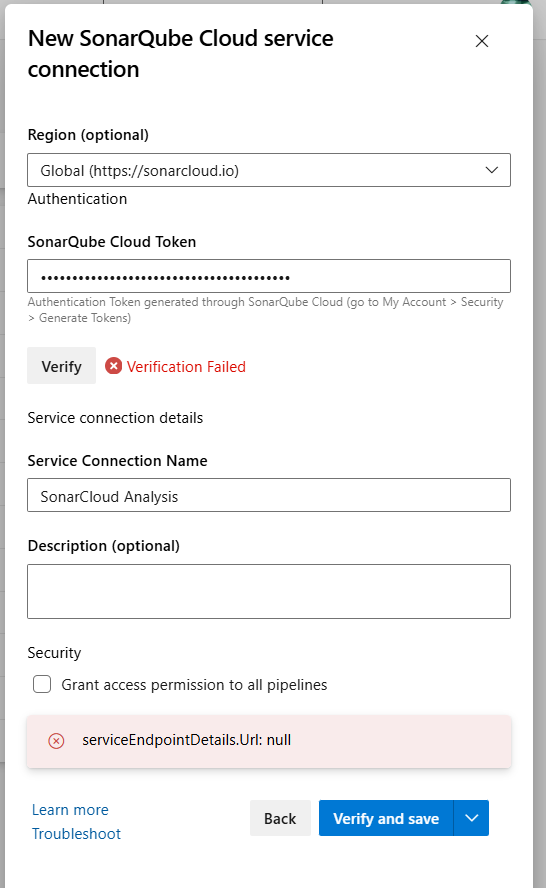Viewport: 546px width, 888px height.
Task: Click the error icon in the red banner
Action: 56,741
